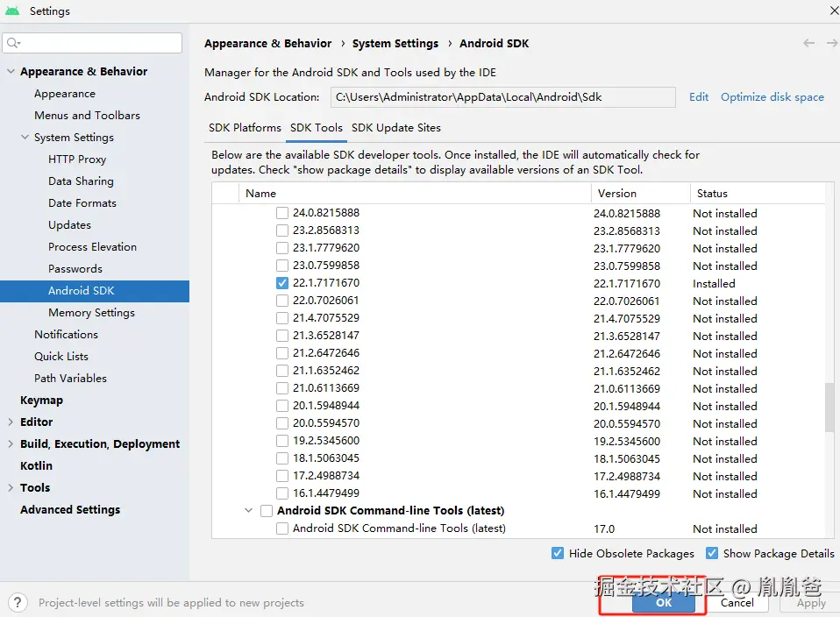840x617 pixels.
Task: Check the 17.0 Command-line Tools child checkbox
Action: click(x=282, y=528)
